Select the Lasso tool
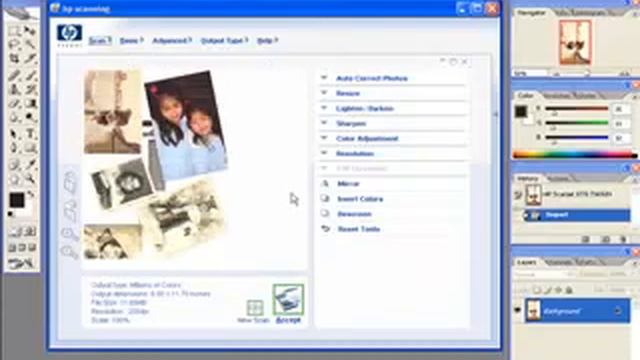The height and width of the screenshot is (360, 640). [14, 44]
